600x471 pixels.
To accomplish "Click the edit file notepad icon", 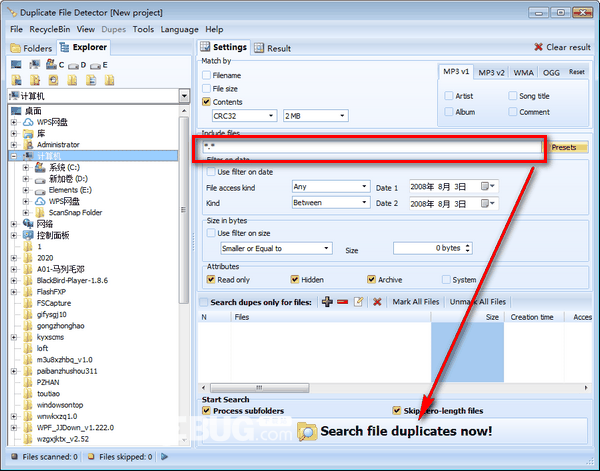I will tap(359, 302).
